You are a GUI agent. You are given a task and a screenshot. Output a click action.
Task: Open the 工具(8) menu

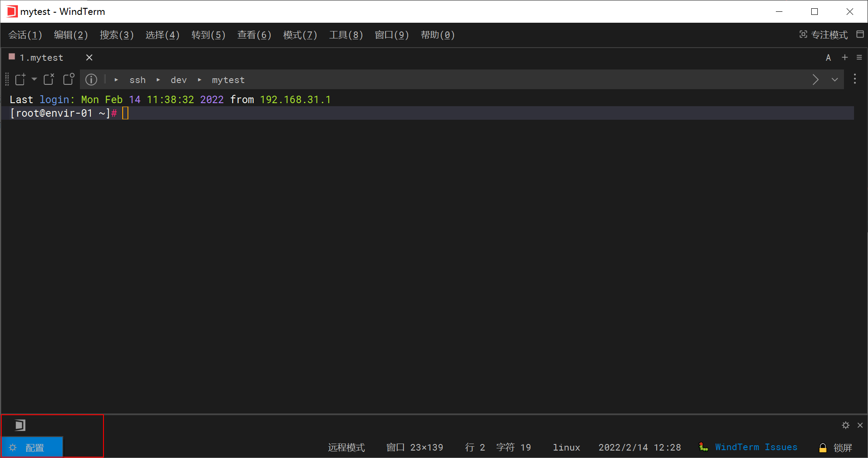click(x=346, y=35)
